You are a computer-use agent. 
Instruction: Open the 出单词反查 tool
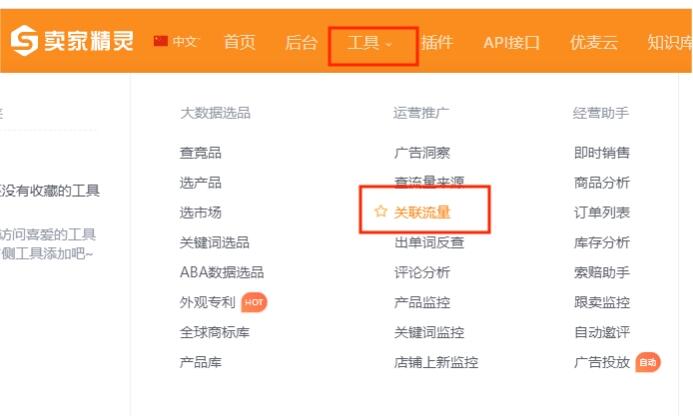tap(429, 243)
